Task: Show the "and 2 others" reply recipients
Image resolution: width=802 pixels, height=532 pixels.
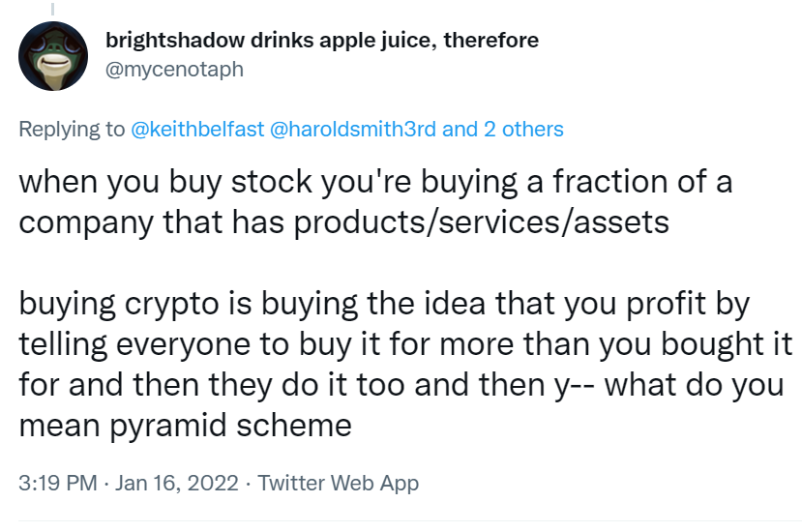Action: (503, 130)
